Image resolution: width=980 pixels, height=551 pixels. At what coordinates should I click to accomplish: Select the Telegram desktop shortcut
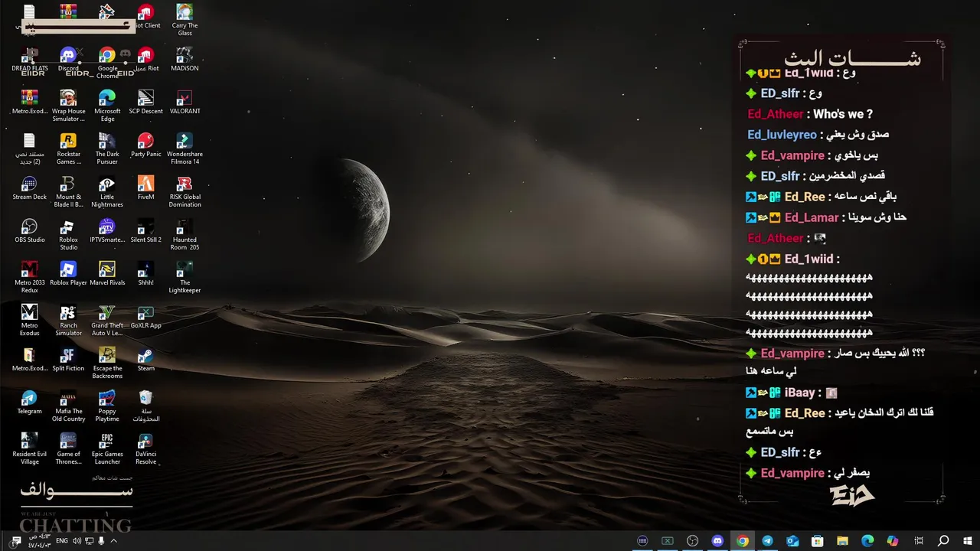click(29, 403)
